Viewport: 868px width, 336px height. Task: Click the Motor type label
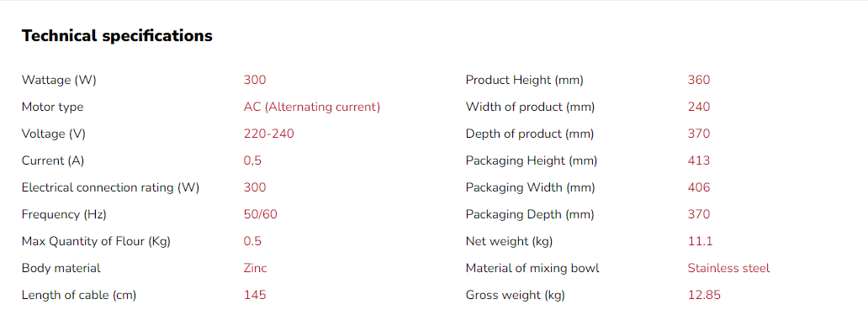(x=52, y=107)
